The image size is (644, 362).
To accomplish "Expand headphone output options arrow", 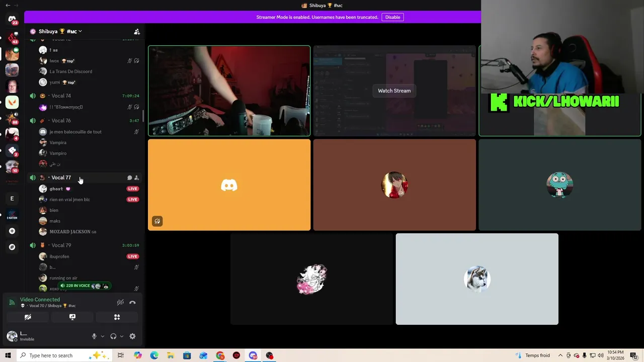I will tap(122, 336).
